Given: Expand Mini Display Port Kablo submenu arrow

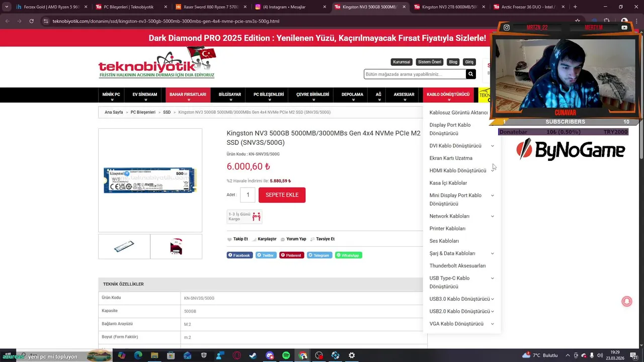Looking at the screenshot, I should tap(493, 196).
